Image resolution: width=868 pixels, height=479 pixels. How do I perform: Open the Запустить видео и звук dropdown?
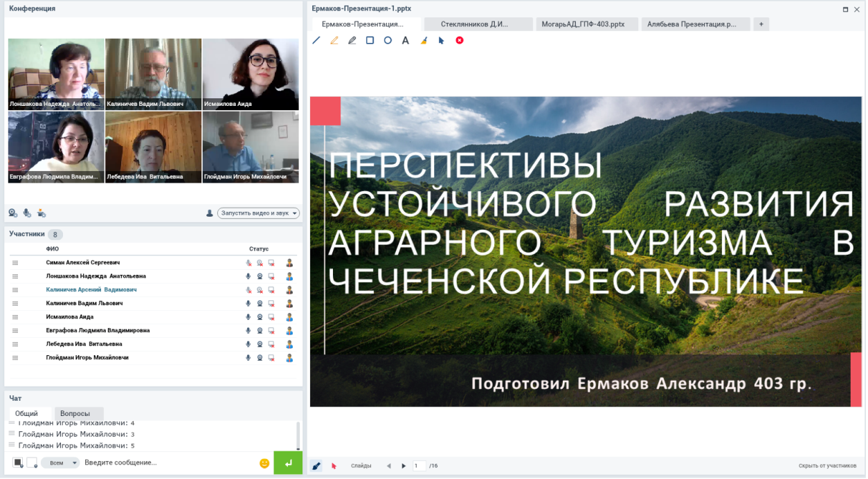click(258, 213)
